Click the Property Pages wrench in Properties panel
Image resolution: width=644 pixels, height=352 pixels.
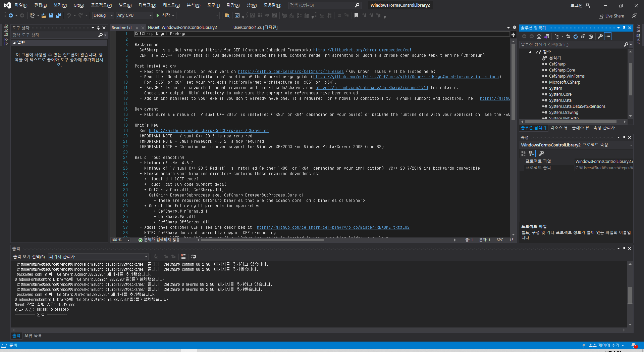click(541, 153)
